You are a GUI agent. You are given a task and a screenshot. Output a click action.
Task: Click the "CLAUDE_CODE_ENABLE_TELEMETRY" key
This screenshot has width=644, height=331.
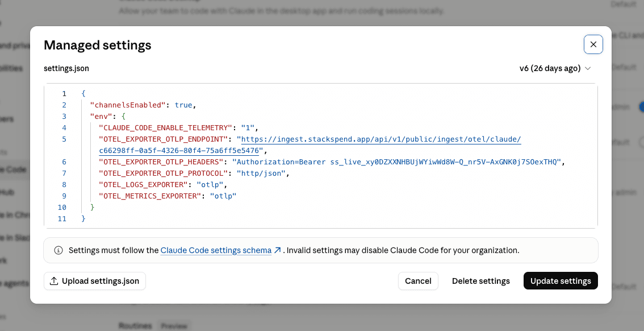[x=165, y=128]
